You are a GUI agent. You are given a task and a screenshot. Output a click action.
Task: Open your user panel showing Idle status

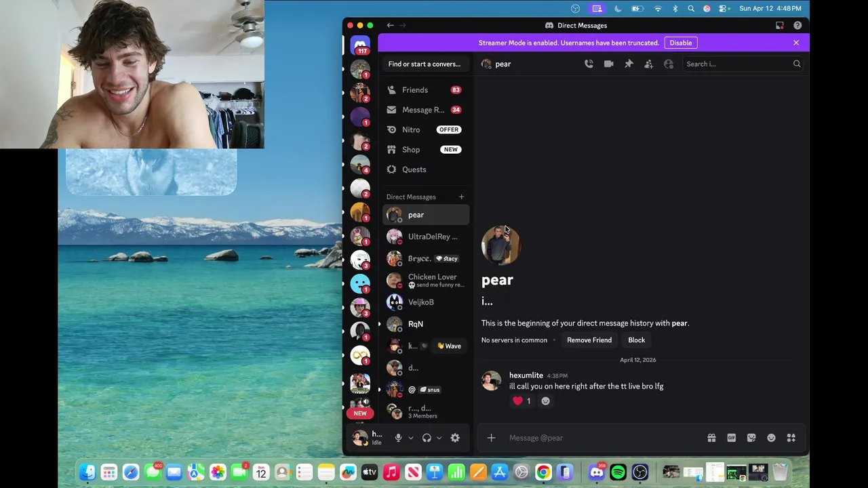coord(367,438)
